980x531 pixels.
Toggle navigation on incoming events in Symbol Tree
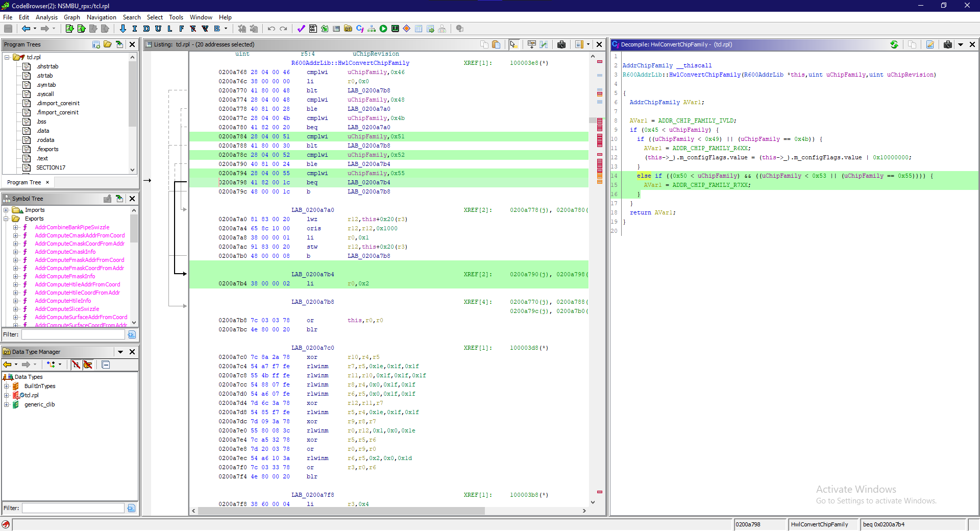[119, 199]
